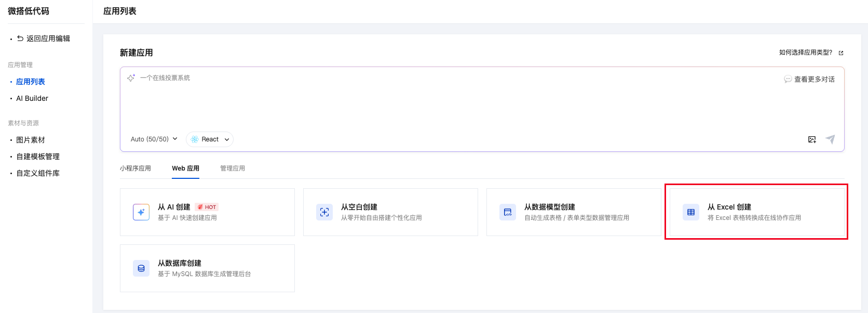Click the AI sparkle icon in the prompt box
The height and width of the screenshot is (313, 868).
[x=131, y=78]
